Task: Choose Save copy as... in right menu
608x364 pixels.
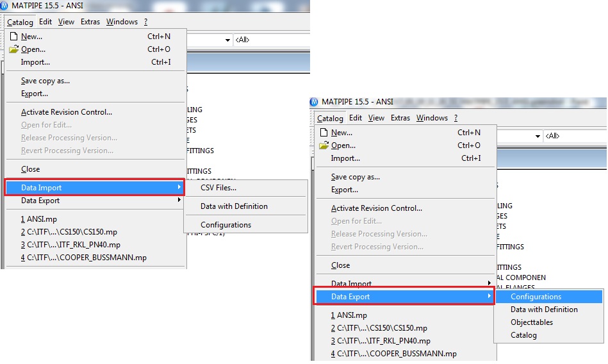Action: 406,177
